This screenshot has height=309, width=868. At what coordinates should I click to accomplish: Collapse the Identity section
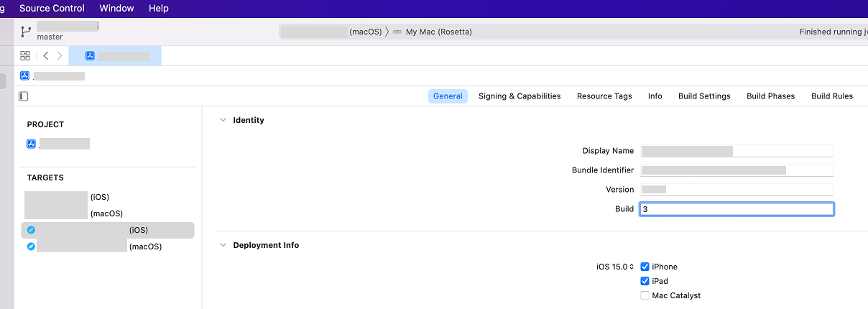click(x=223, y=120)
